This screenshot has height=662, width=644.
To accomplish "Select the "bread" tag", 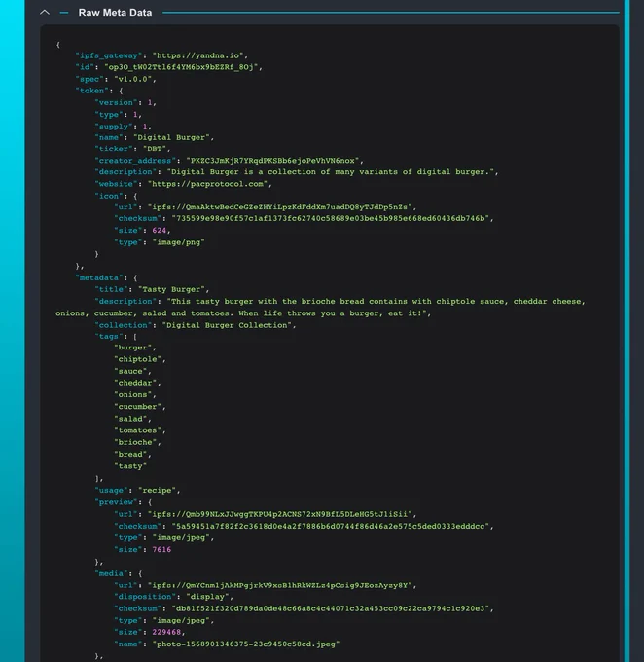I will pyautogui.click(x=130, y=455).
